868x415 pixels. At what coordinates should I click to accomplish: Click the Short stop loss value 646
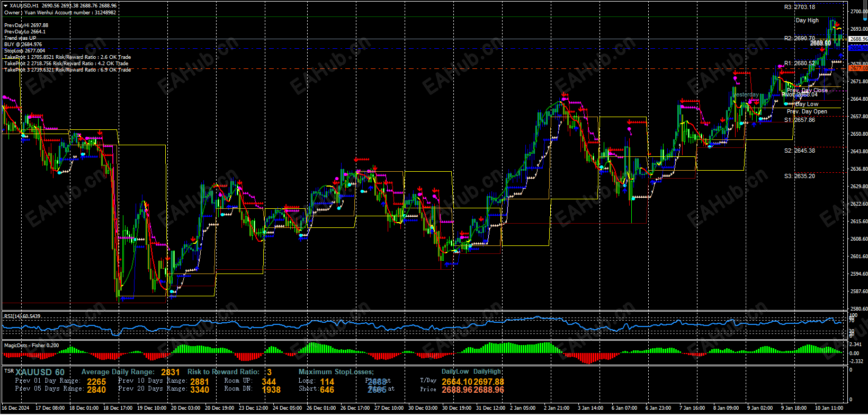[x=327, y=390]
